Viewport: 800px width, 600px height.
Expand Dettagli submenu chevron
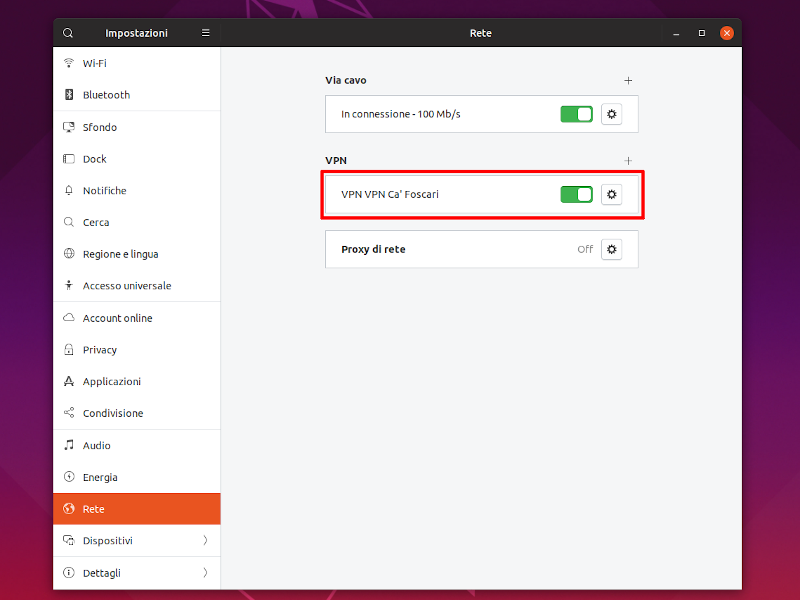[x=205, y=572]
